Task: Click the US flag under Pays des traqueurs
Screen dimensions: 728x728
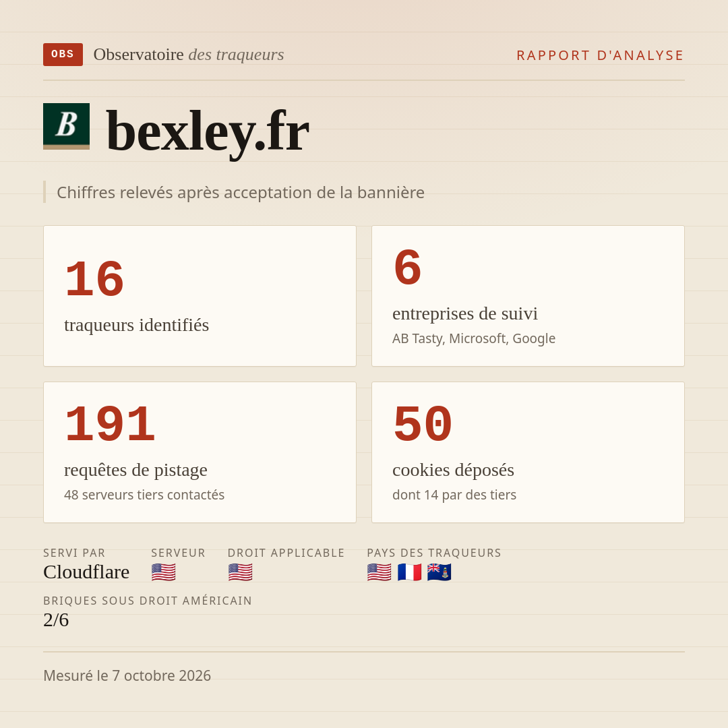Action: 380,572
